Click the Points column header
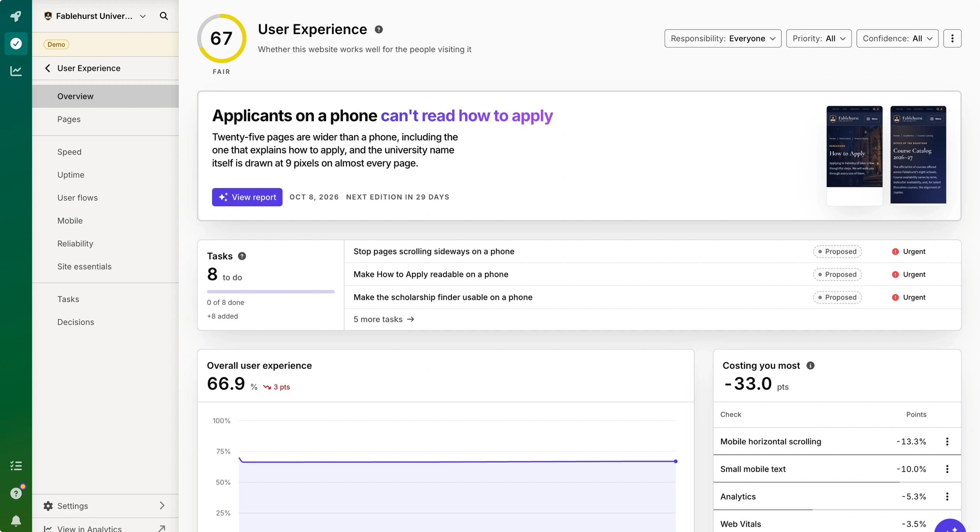The image size is (980, 532). click(916, 414)
